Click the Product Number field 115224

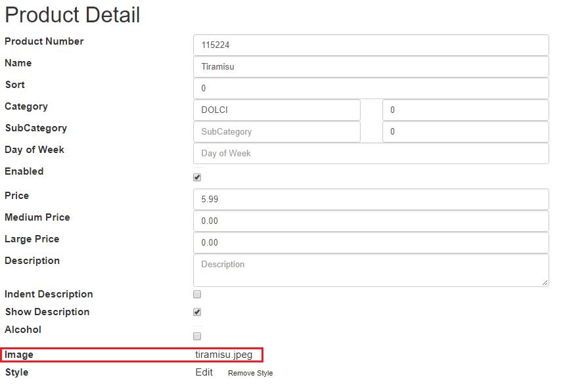(371, 45)
